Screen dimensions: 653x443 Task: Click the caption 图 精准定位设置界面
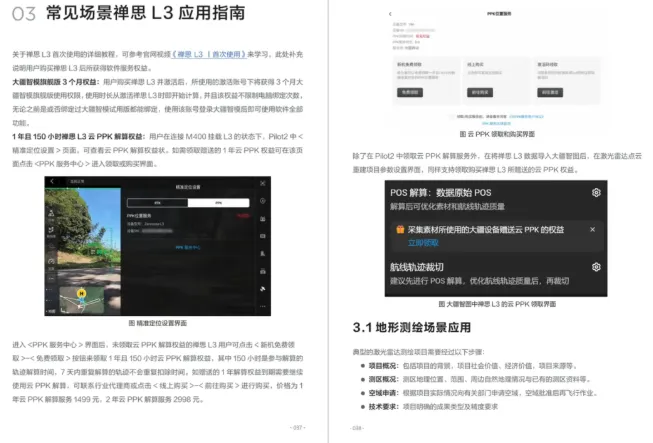click(x=158, y=323)
